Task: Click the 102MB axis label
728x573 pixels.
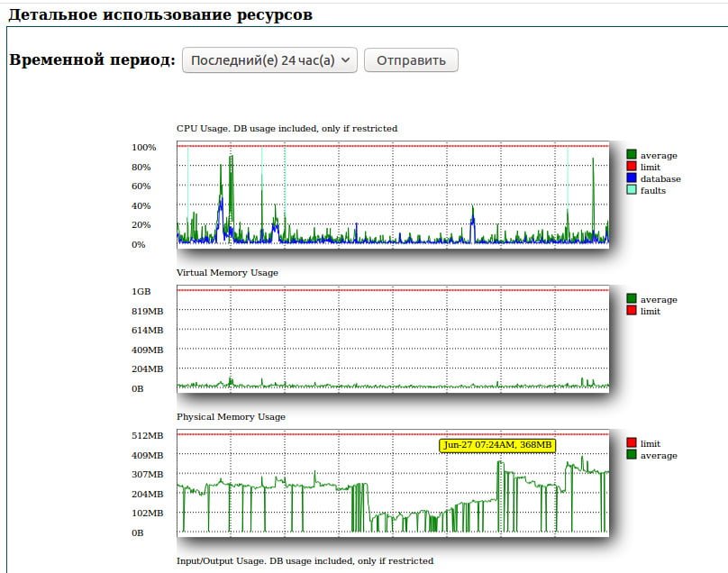Action: [x=147, y=514]
